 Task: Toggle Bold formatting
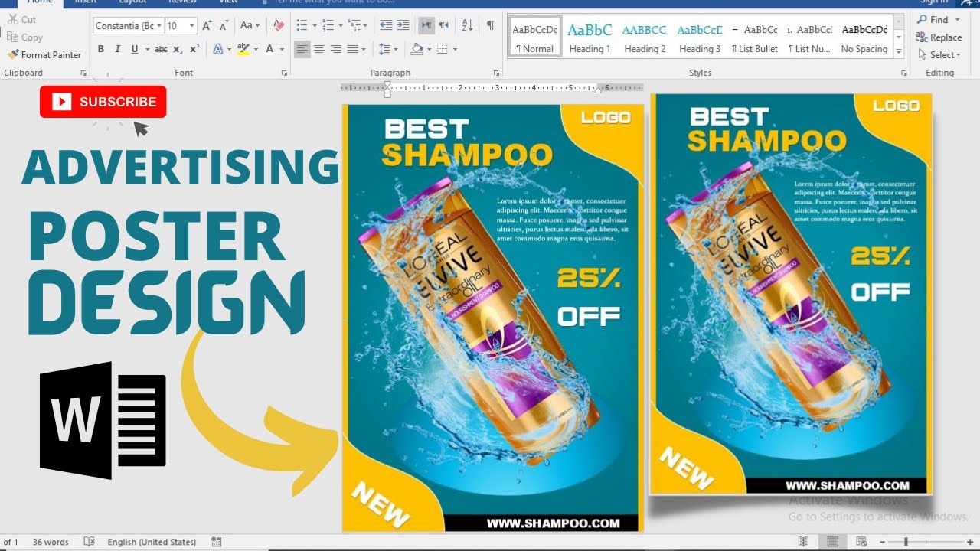point(101,49)
